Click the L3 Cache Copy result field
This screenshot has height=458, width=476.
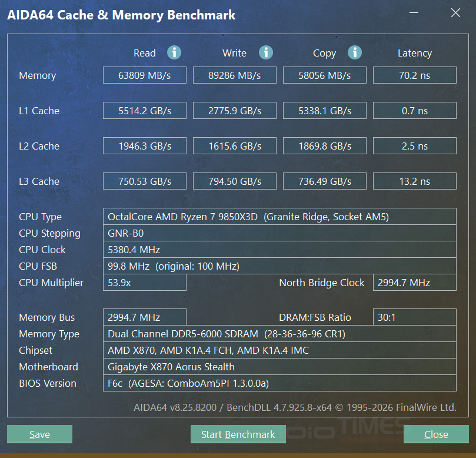click(x=324, y=181)
